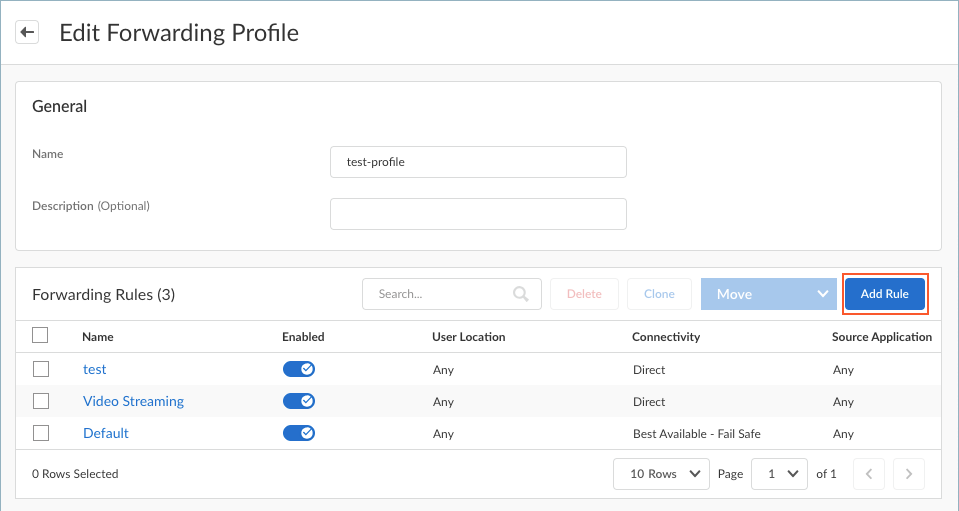Disable the Video Streaming rule toggle
Screen dimensions: 959x511
299,401
